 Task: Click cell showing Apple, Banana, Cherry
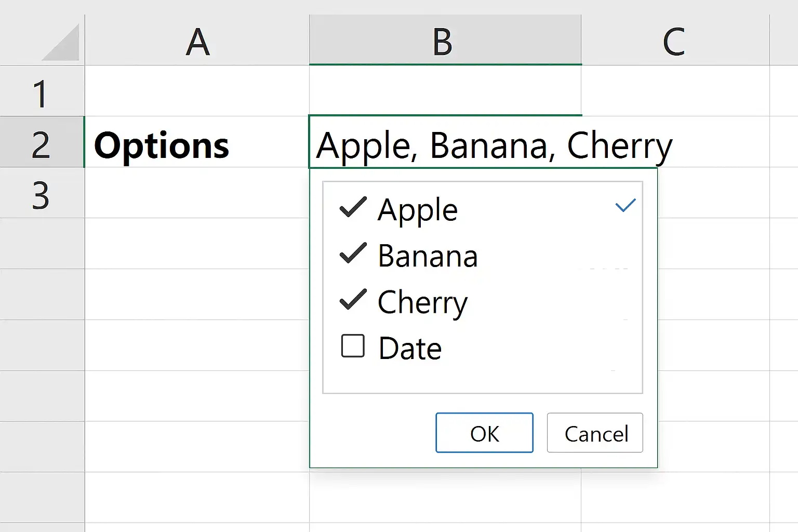click(x=445, y=142)
